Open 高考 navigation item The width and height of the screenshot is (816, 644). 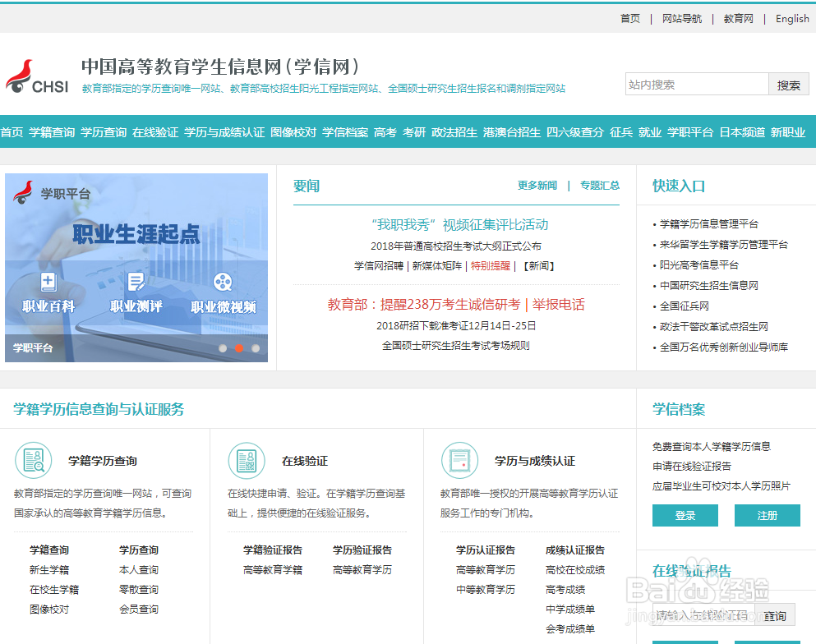tap(385, 132)
